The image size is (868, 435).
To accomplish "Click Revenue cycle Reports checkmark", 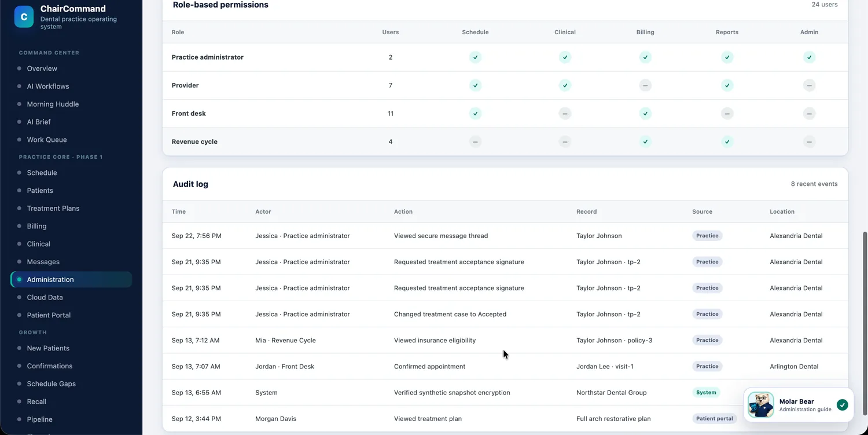I will click(x=727, y=141).
